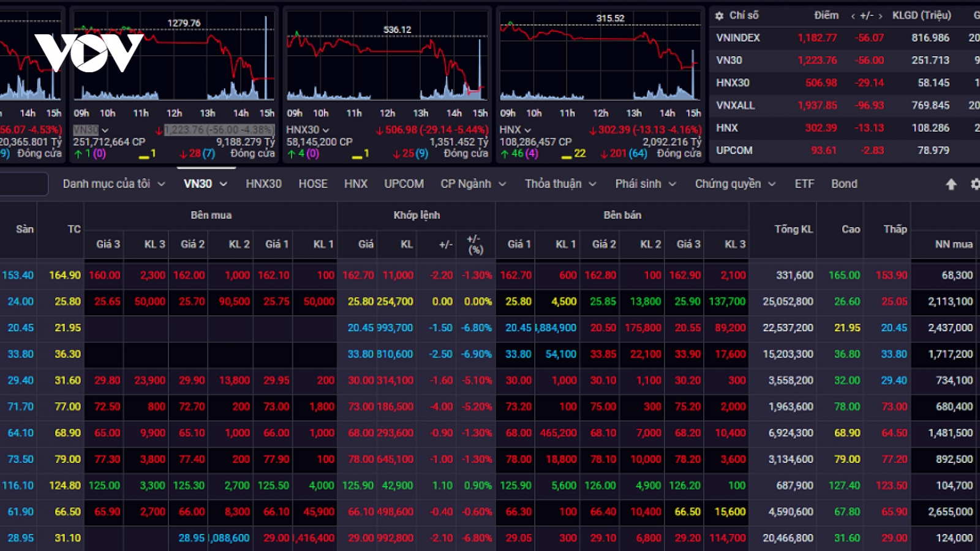The height and width of the screenshot is (551, 980).
Task: Switch to the HOSE tab
Action: 313,184
